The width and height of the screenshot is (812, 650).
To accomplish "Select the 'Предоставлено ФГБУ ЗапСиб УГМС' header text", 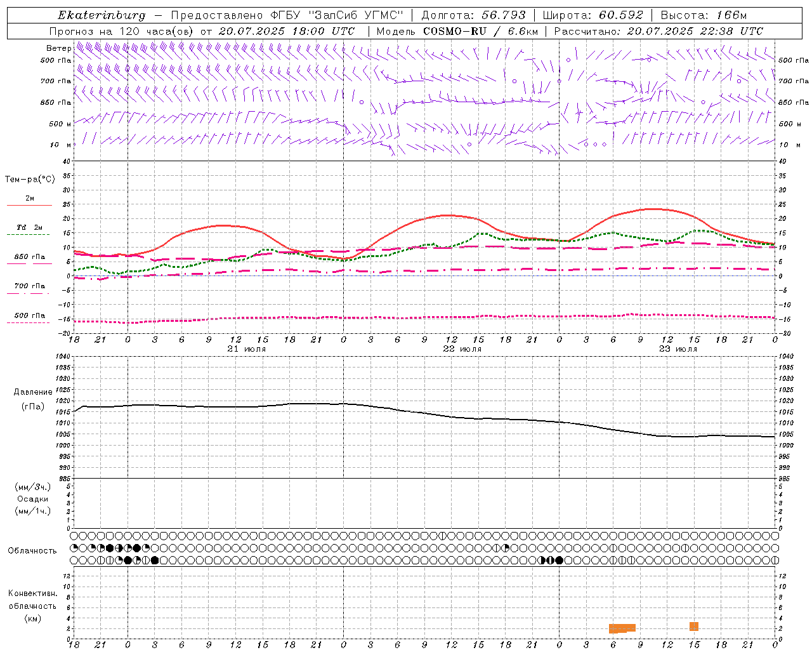I will [287, 15].
